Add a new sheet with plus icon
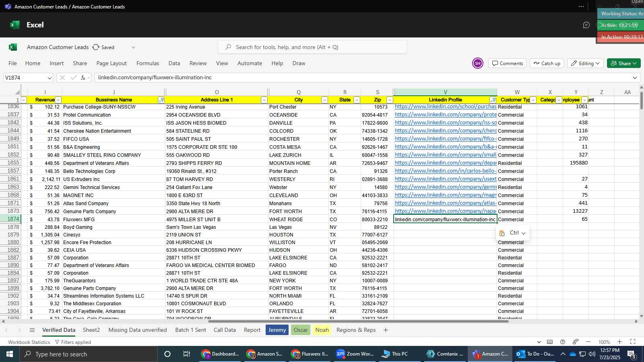This screenshot has height=362, width=644. [x=386, y=330]
